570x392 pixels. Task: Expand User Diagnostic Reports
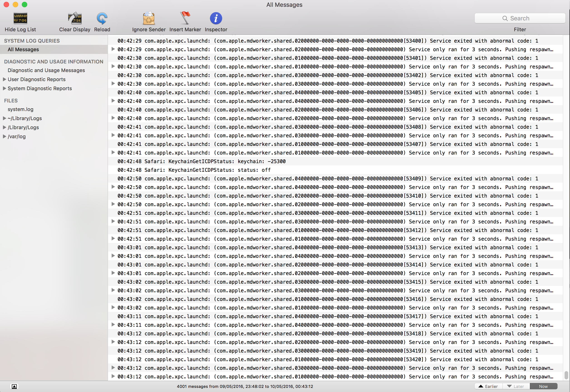pos(5,79)
